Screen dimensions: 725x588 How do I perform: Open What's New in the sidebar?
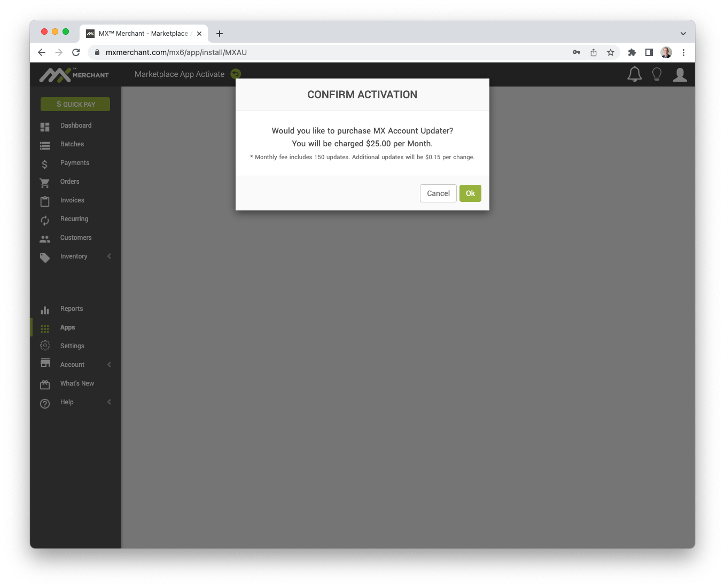pyautogui.click(x=77, y=383)
